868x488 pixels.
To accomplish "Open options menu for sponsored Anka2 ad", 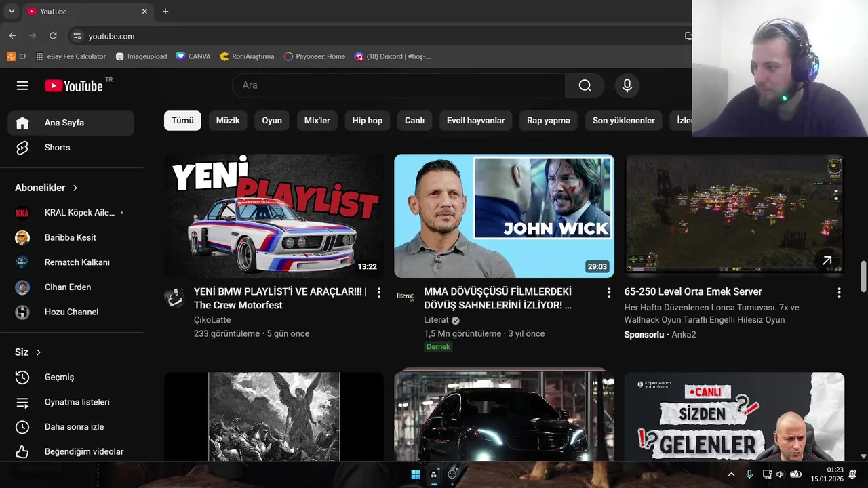I will [x=839, y=293].
